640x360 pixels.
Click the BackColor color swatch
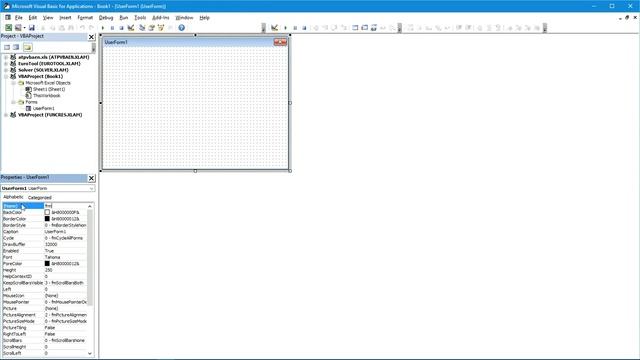tap(47, 212)
